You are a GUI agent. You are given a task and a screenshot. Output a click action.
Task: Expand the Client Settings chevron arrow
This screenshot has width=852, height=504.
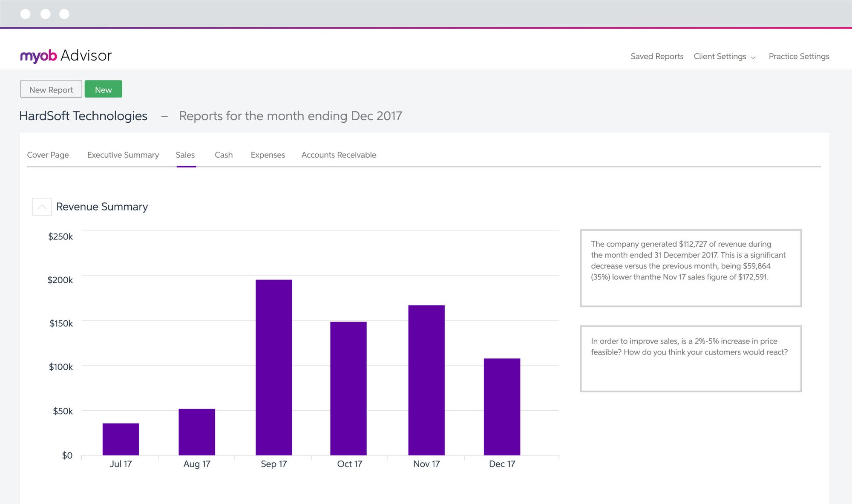[753, 57]
